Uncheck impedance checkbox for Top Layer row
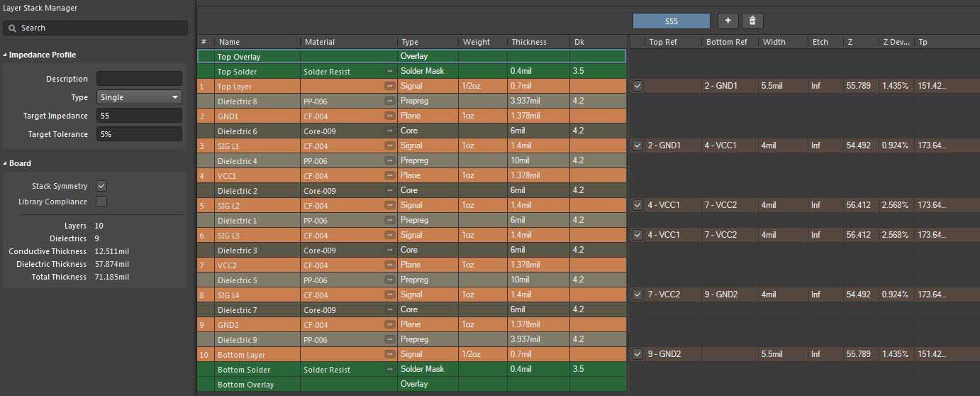 (x=637, y=86)
